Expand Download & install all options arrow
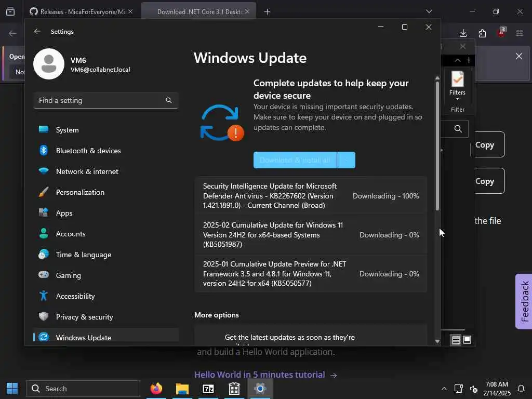Image resolution: width=532 pixels, height=399 pixels. point(346,160)
